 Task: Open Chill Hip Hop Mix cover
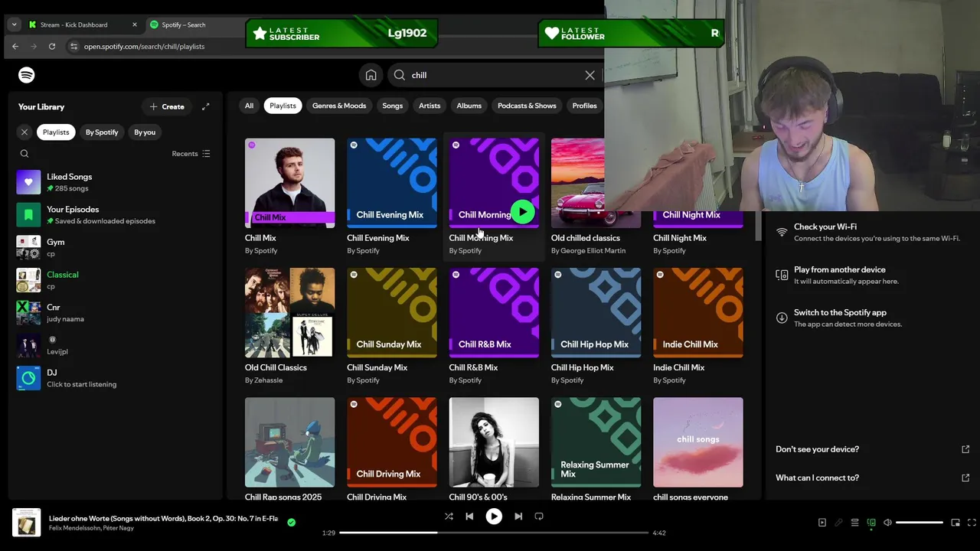click(596, 312)
